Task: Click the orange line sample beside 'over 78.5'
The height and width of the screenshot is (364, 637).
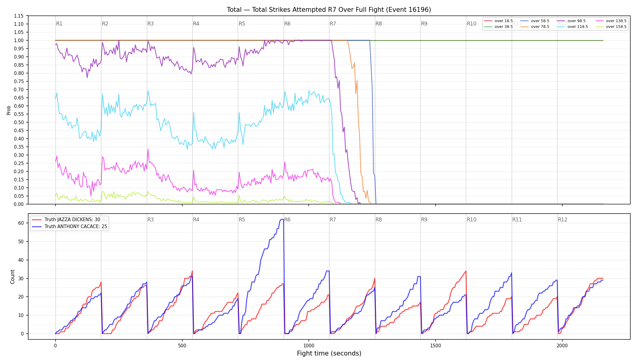Action: click(524, 27)
